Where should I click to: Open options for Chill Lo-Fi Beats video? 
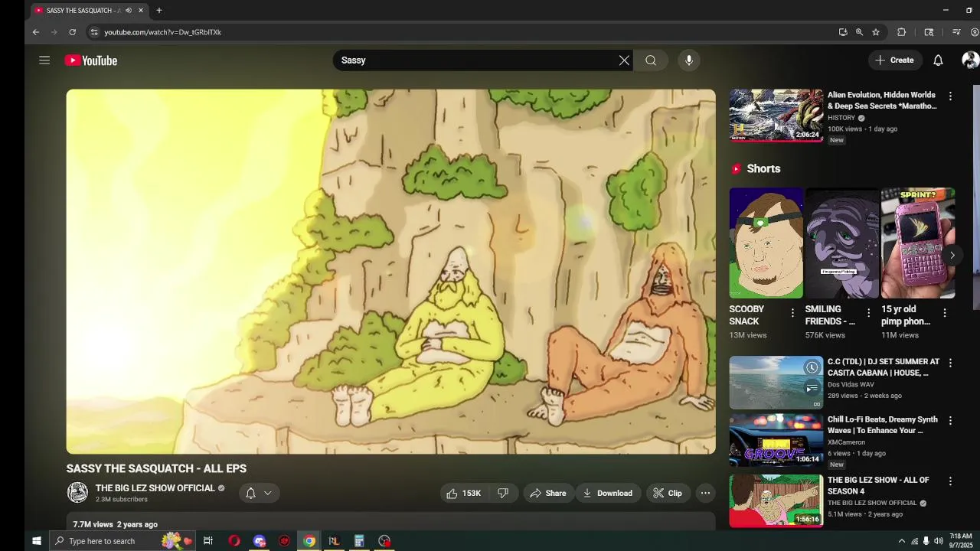pyautogui.click(x=950, y=421)
